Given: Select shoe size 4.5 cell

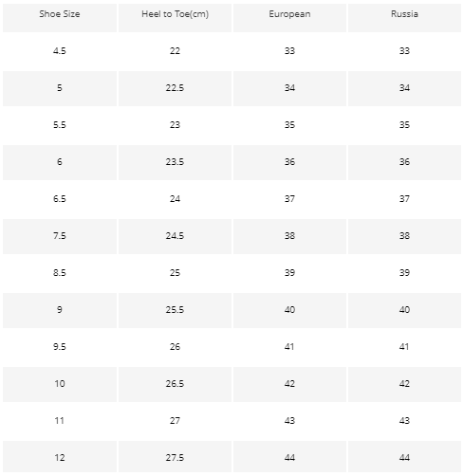Looking at the screenshot, I should click(x=60, y=51).
